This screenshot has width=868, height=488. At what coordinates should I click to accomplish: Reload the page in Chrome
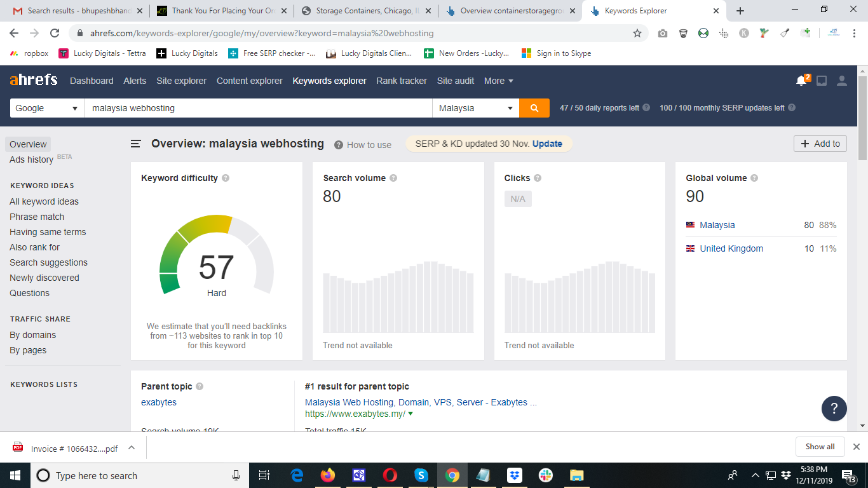(55, 33)
